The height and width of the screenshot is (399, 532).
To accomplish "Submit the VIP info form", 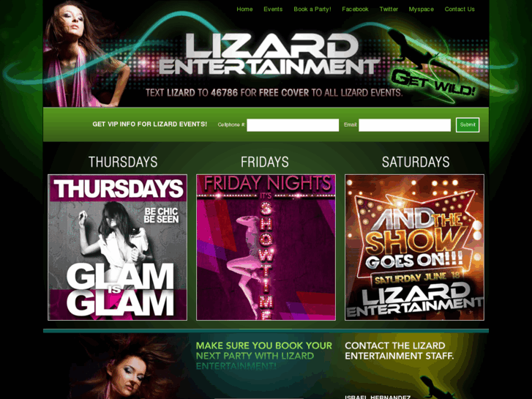I will (x=468, y=125).
